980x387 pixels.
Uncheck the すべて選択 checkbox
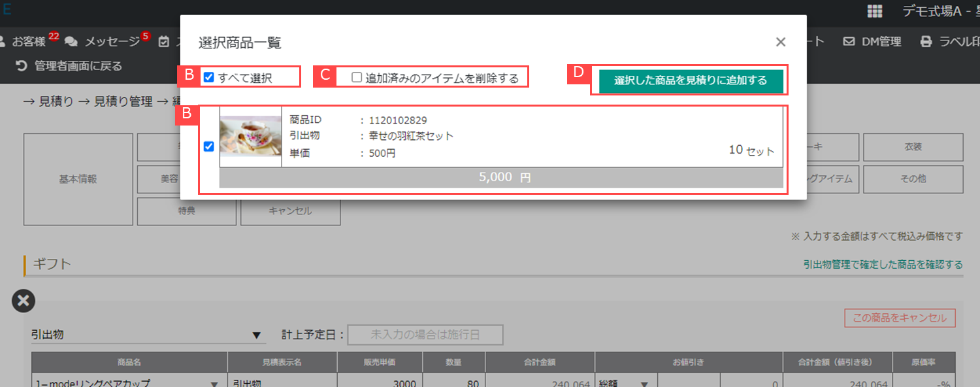pyautogui.click(x=208, y=77)
